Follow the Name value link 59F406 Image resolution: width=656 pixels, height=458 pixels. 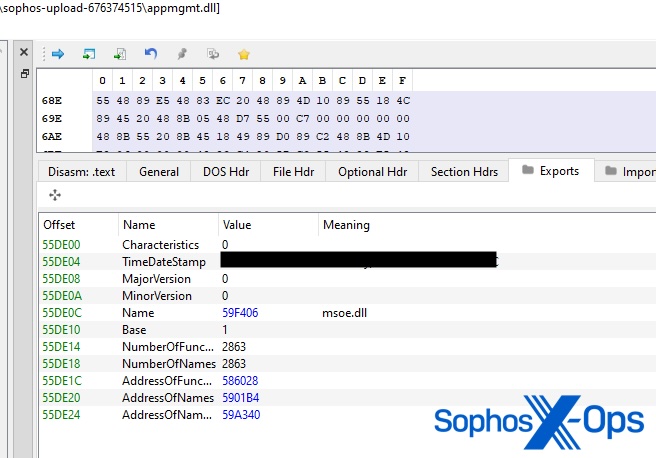(x=240, y=313)
